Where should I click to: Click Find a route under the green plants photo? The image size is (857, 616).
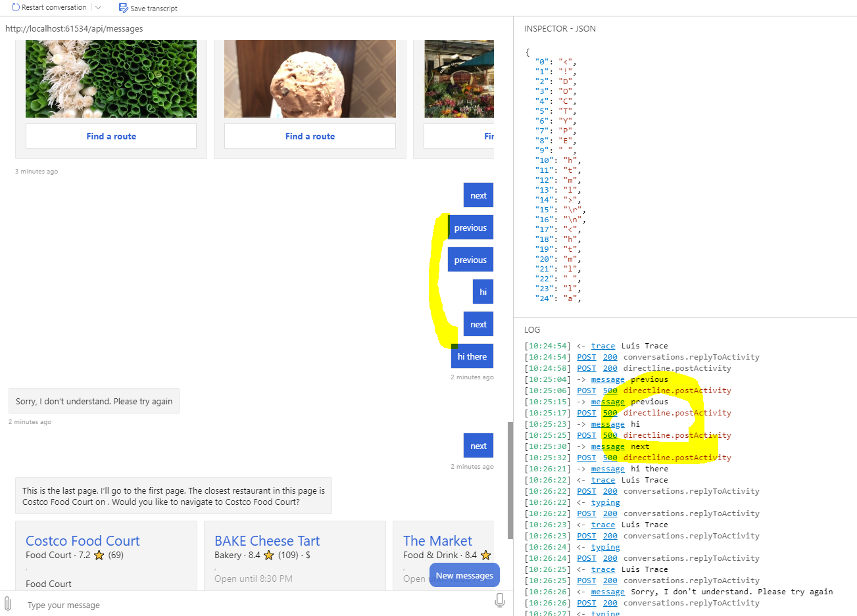tap(111, 136)
